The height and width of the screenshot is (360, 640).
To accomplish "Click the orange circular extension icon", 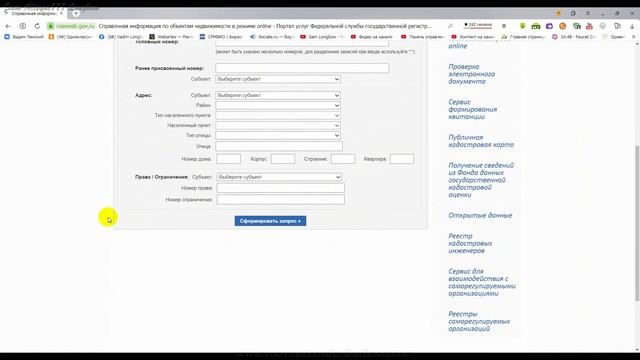I will [562, 26].
